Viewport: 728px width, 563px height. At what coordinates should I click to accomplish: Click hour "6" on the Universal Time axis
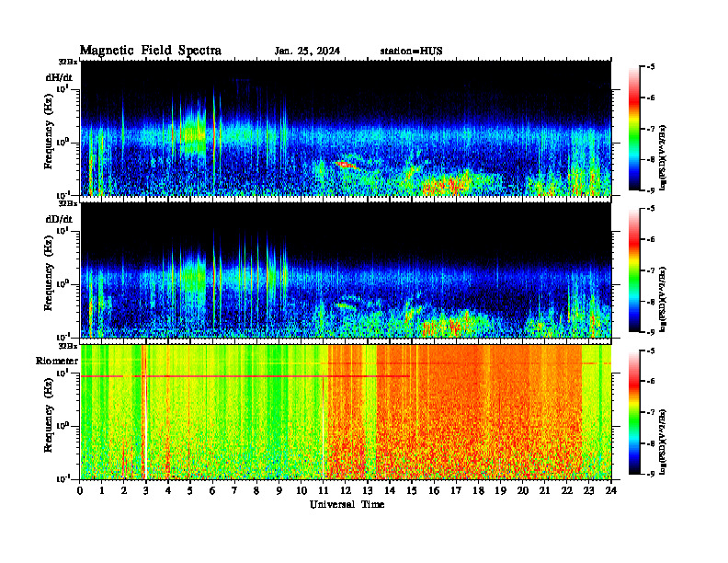[212, 490]
